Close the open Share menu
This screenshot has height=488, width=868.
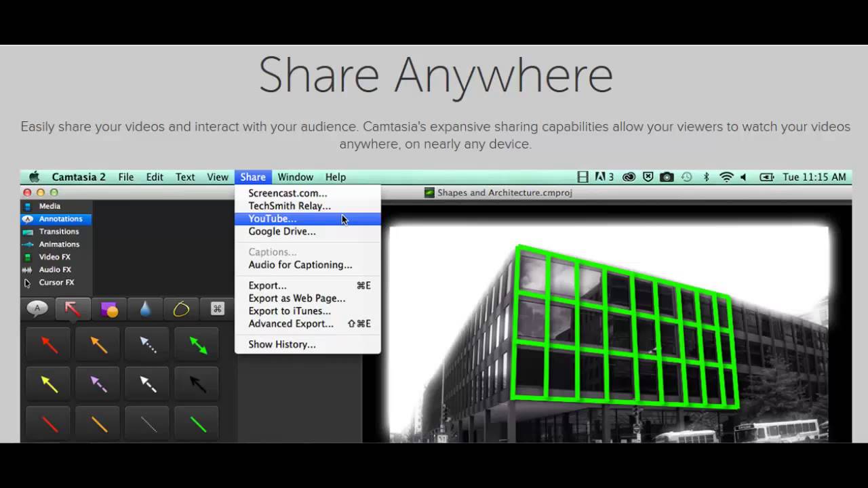point(253,177)
